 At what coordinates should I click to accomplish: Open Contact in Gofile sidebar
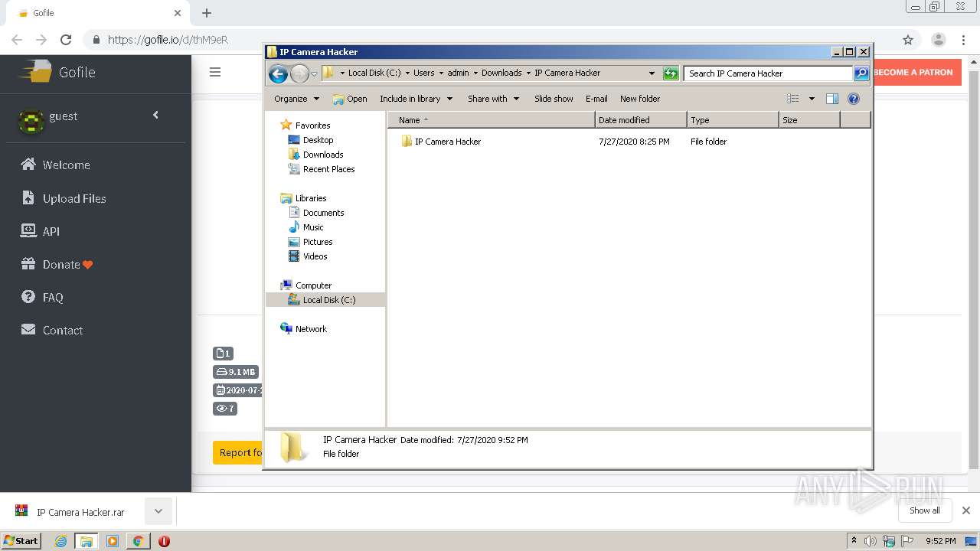[52, 330]
